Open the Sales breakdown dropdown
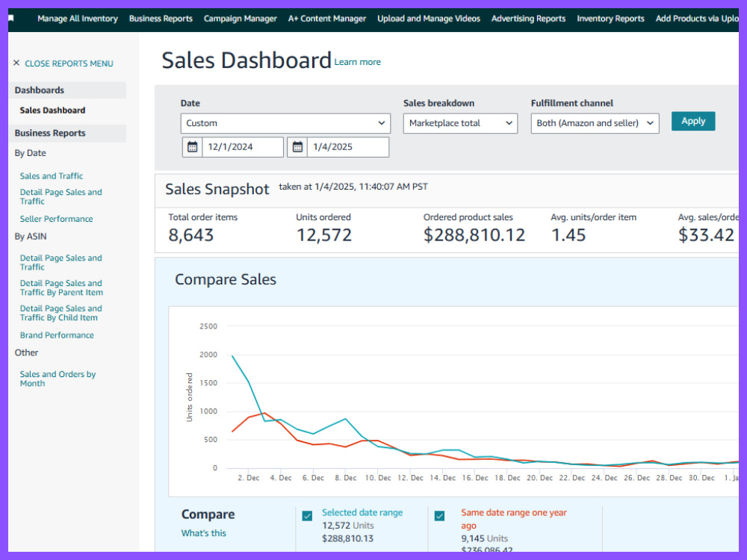Screen dimensions: 747x560 point(460,123)
